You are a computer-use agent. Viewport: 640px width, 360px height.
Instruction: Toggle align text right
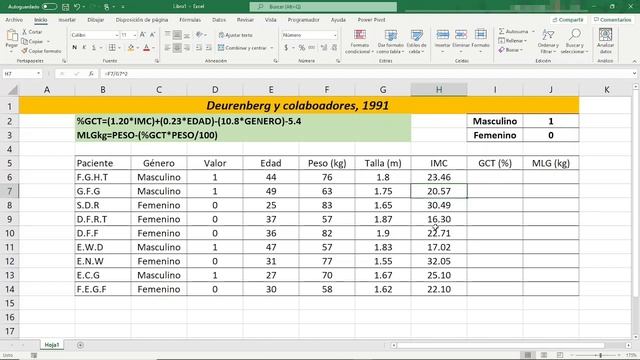click(x=187, y=48)
